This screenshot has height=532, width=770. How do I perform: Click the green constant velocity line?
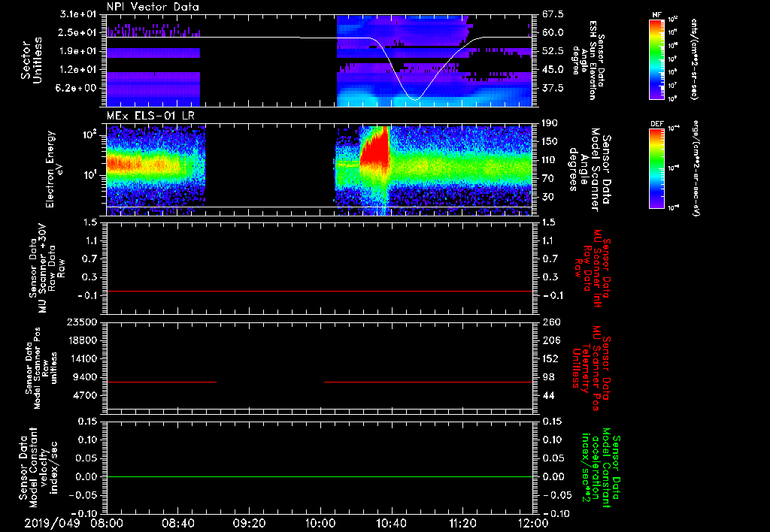pyautogui.click(x=319, y=476)
